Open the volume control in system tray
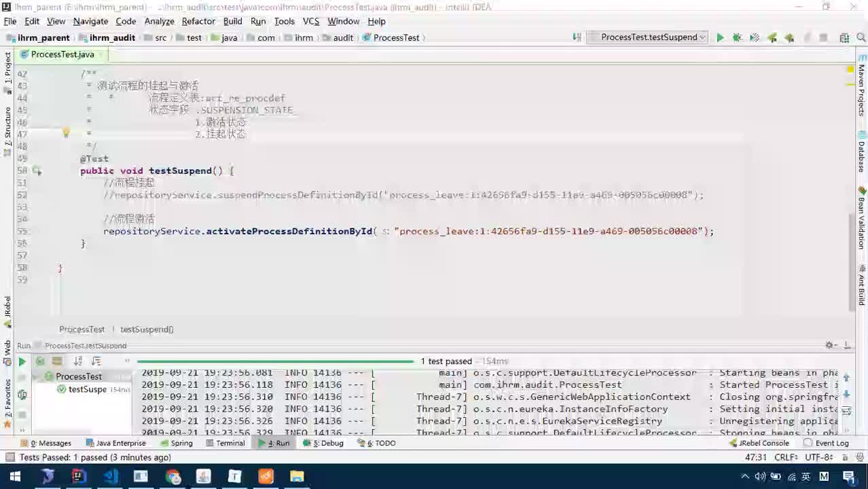The image size is (868, 489). point(761,477)
